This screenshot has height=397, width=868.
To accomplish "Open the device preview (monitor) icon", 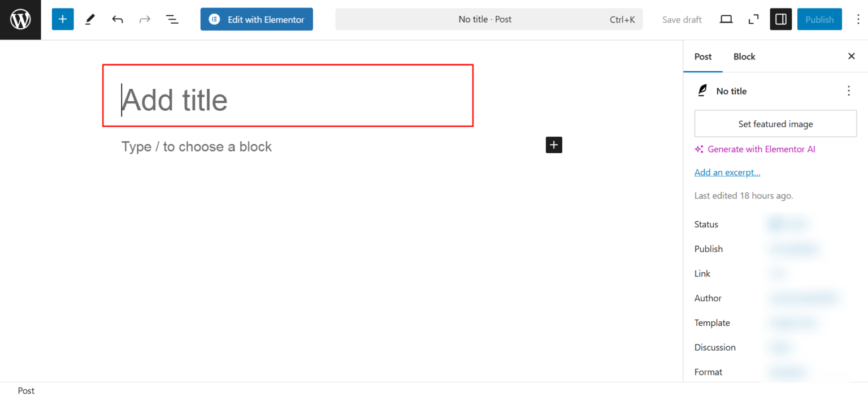I will pos(726,19).
